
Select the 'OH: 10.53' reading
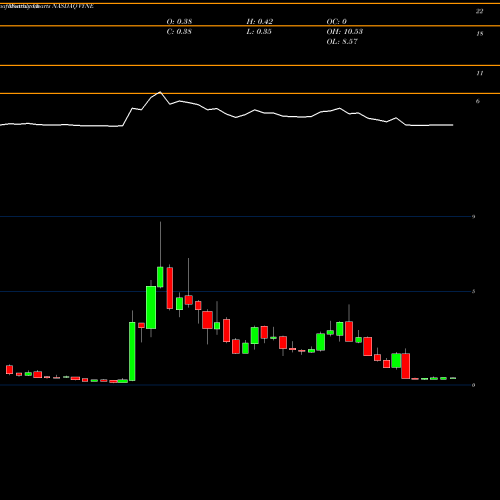pos(345,31)
